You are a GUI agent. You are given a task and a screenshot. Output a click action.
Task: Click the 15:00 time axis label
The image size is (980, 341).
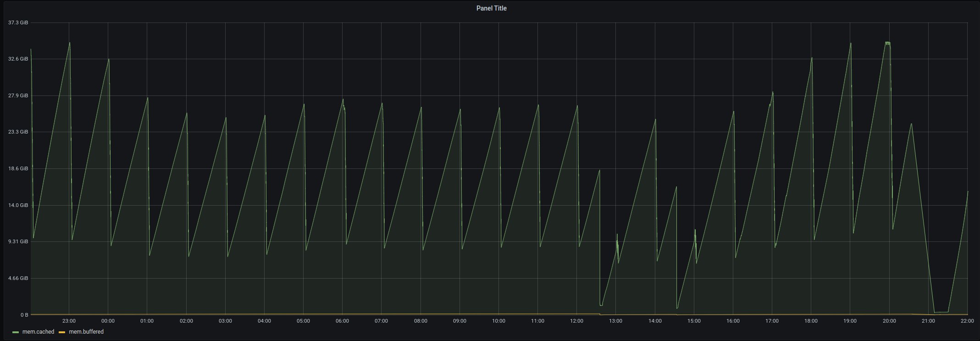point(694,321)
